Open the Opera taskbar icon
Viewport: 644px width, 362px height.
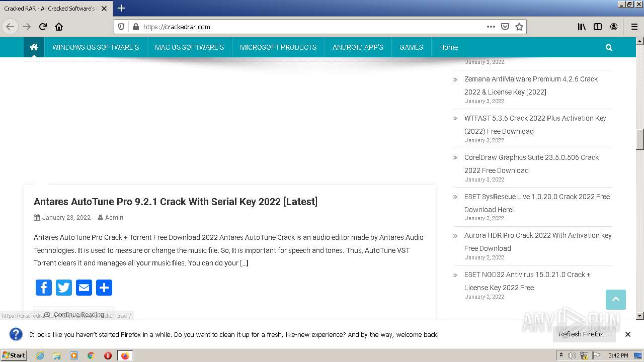click(x=108, y=355)
